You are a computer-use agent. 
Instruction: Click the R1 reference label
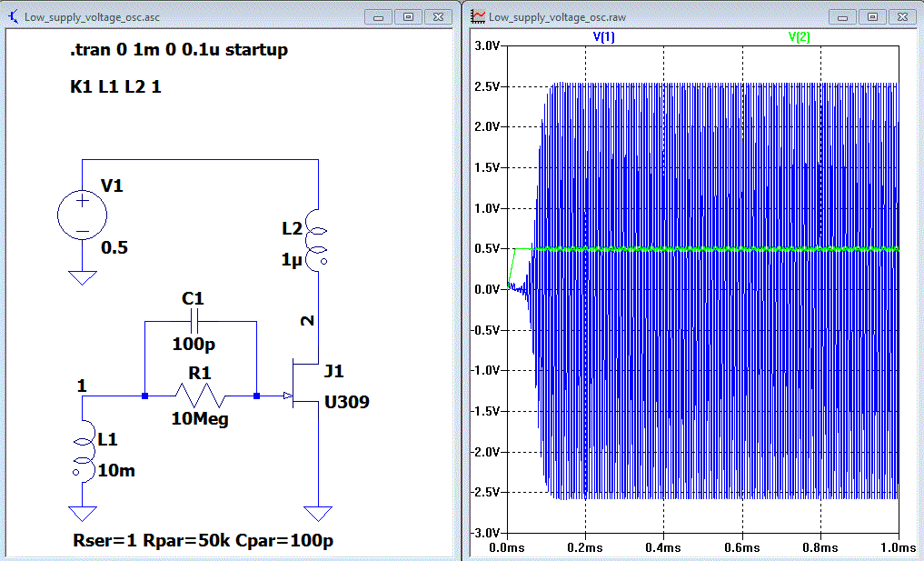tap(199, 374)
